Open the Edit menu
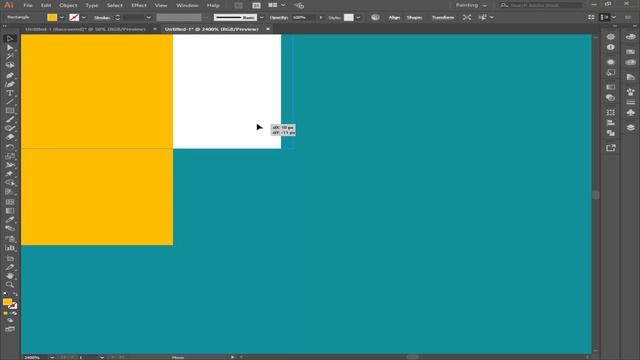The height and width of the screenshot is (360, 640). (46, 5)
